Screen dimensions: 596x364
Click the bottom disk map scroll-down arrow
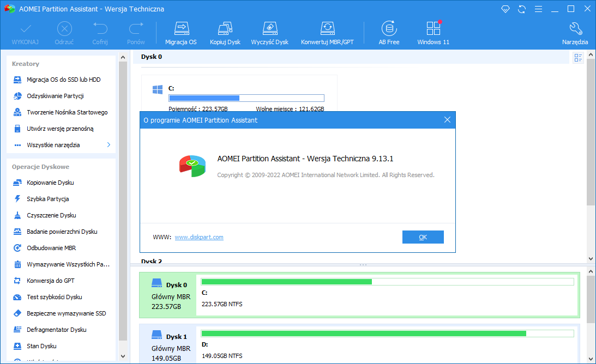tap(591, 359)
